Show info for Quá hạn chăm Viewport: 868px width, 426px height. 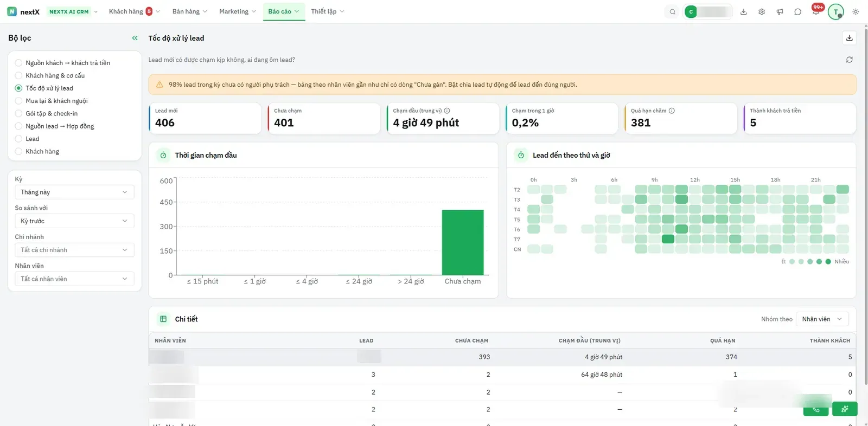point(672,111)
